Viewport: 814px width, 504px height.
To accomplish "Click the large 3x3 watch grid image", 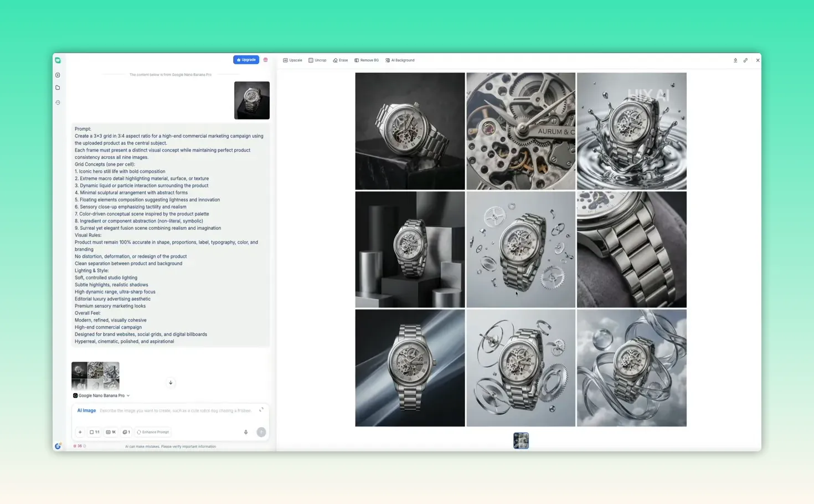I will coord(521,249).
